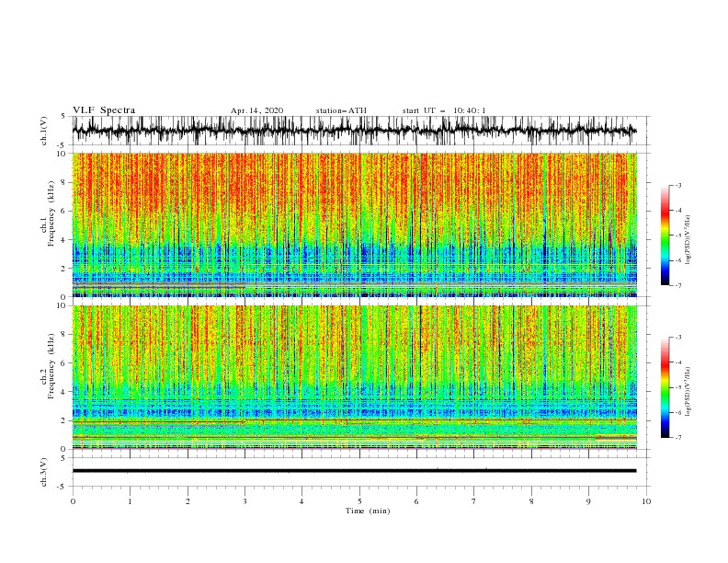Viewport: 728px width, 563px height.
Task: Click the 'start UT = 10:40:1' text
Action: click(444, 110)
